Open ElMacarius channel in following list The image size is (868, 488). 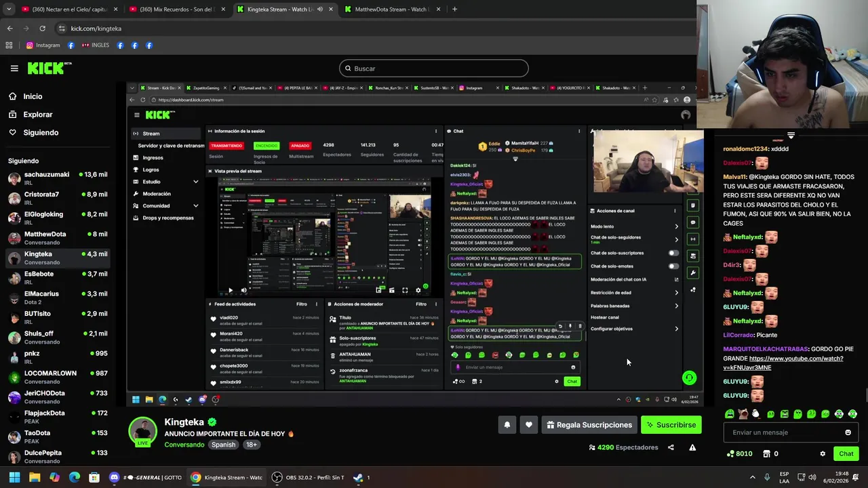(58, 297)
